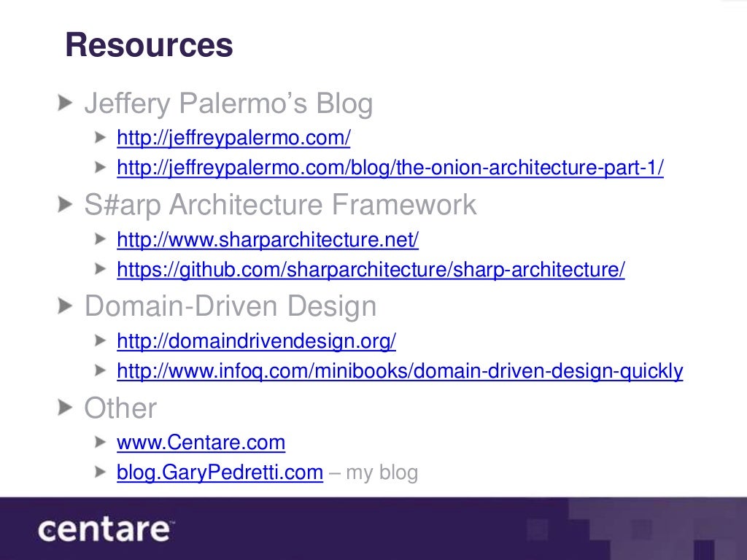
Task: Click the bullet arrow beside Other
Action: tap(65, 408)
